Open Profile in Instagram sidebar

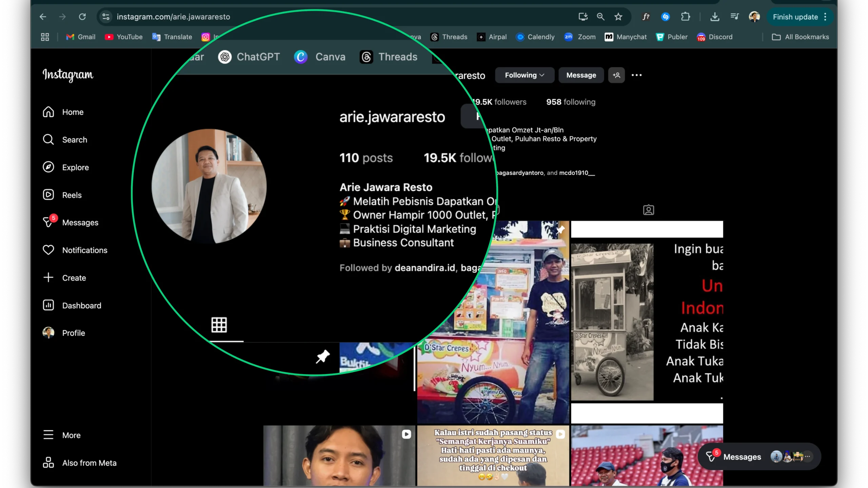coord(64,333)
